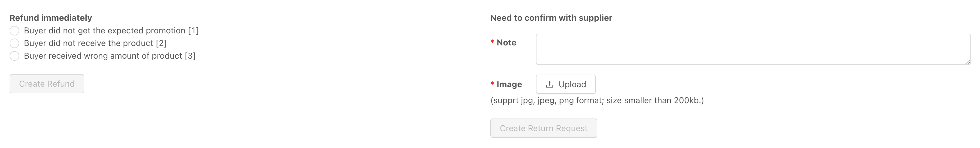Click the 'Buyer did not get the expected promotion' text
Image resolution: width=980 pixels, height=148 pixels.
pyautogui.click(x=105, y=30)
